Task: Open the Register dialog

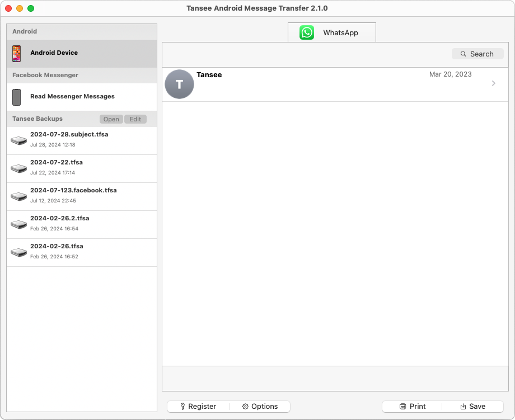Action: [198, 406]
